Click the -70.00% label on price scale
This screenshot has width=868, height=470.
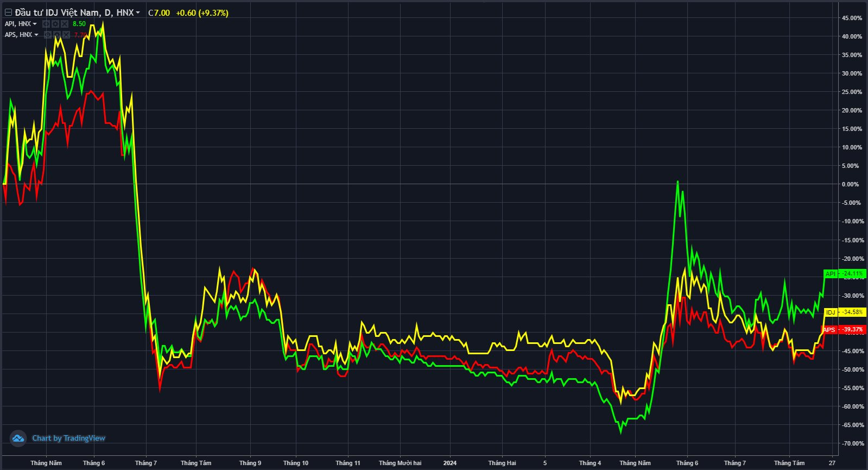pos(852,443)
